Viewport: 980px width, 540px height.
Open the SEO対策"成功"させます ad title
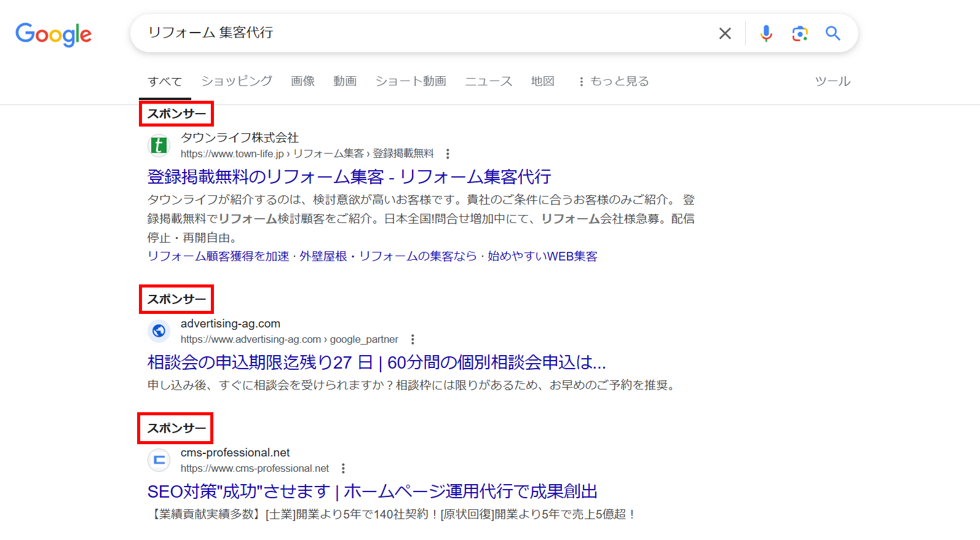[373, 491]
